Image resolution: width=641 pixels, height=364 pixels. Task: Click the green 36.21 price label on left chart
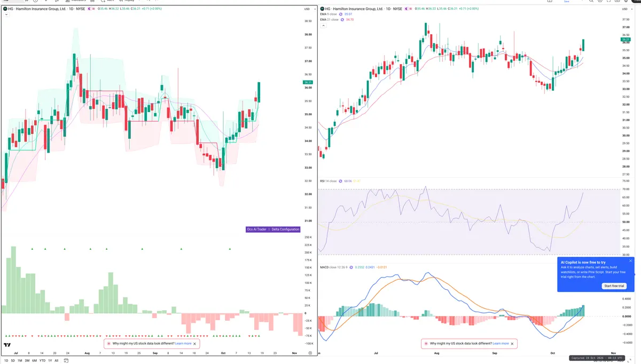click(x=307, y=82)
